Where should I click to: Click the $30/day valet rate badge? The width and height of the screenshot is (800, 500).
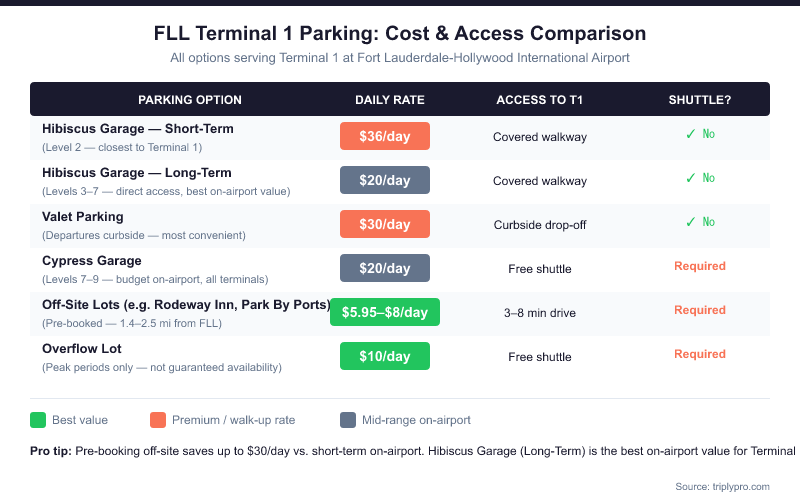[385, 224]
